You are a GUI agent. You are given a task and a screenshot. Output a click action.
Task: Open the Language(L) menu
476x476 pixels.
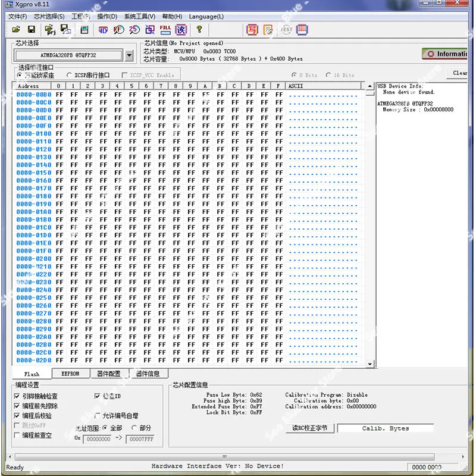pos(206,16)
